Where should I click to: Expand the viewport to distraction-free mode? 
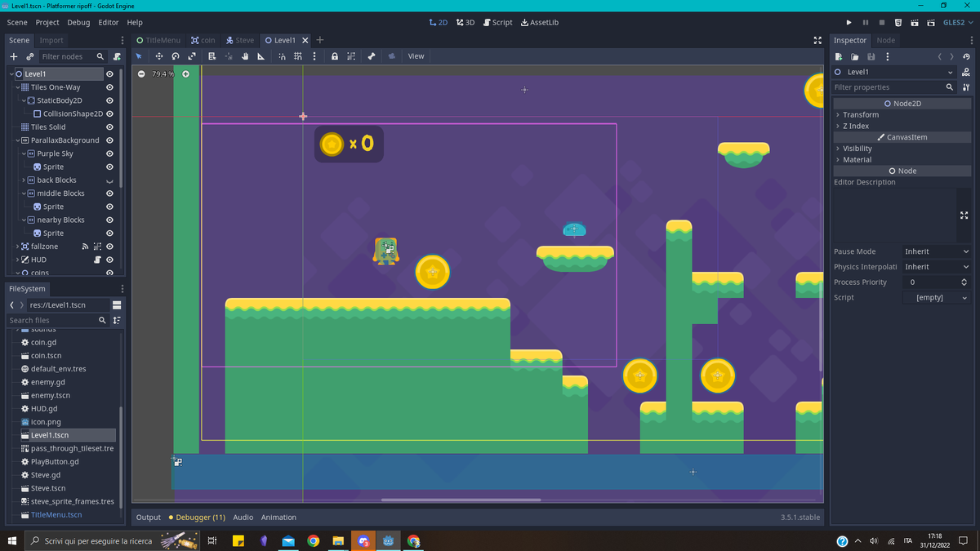(817, 40)
